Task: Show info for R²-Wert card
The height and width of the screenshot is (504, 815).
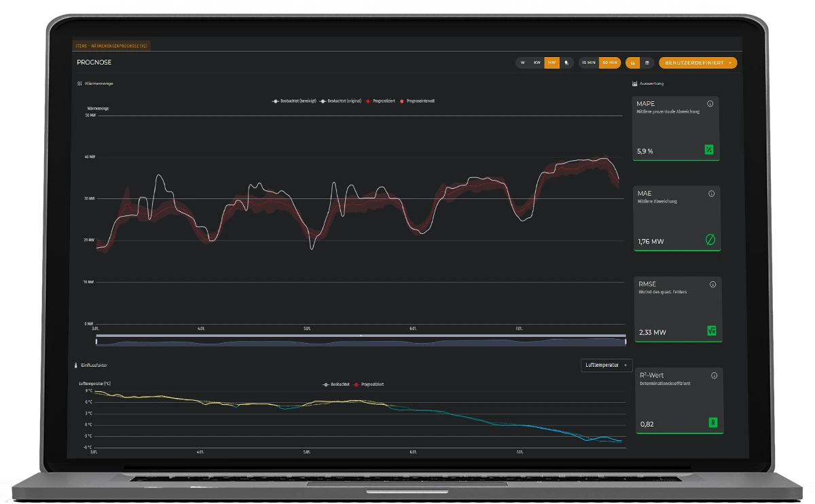Action: click(x=714, y=375)
